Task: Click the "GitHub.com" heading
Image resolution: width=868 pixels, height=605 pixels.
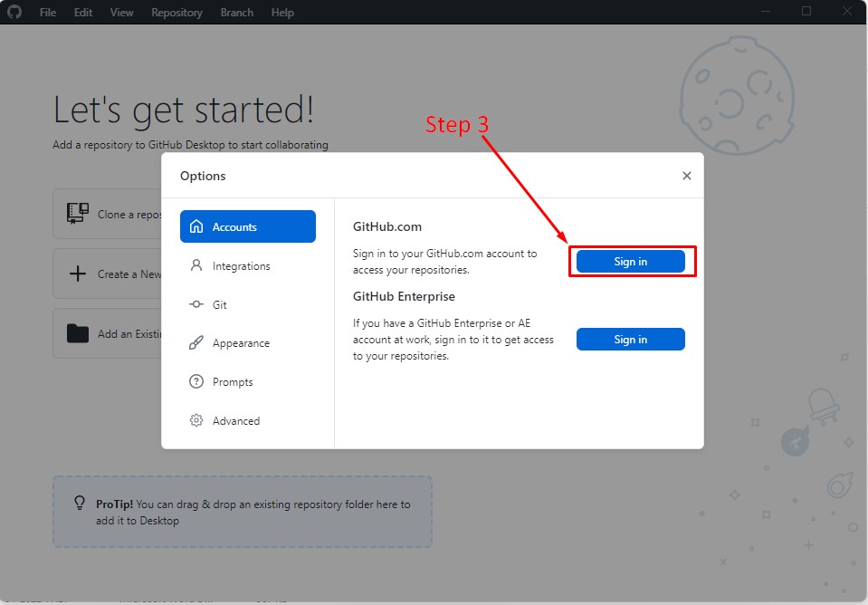Action: pos(387,226)
